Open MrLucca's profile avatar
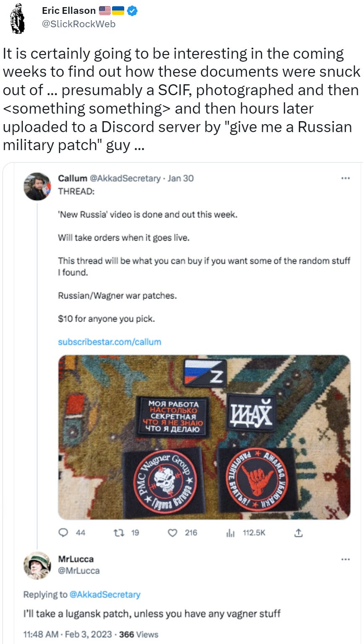363x644 pixels. [37, 565]
